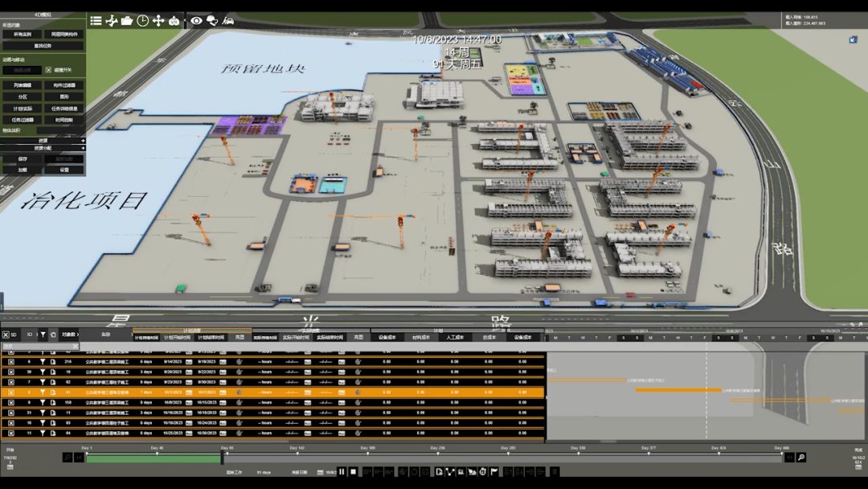Click the worker helmet icon in toolbar
This screenshot has height=489, width=868.
pyautogui.click(x=212, y=21)
